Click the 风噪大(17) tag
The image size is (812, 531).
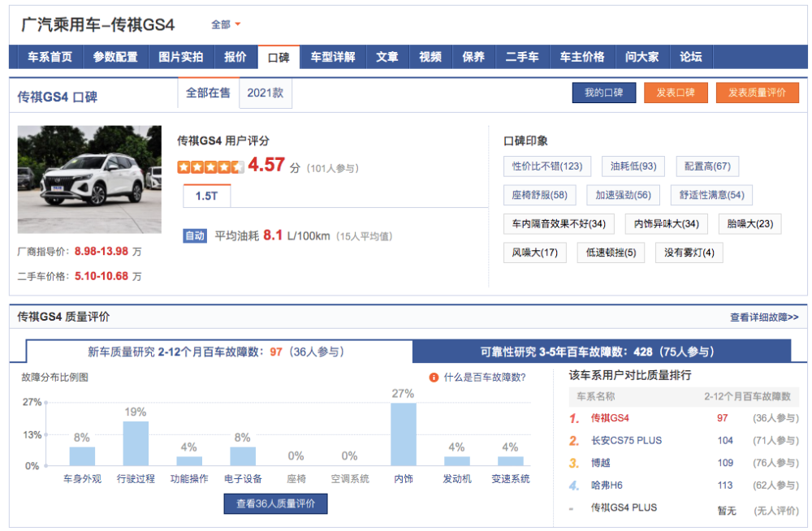(x=535, y=253)
